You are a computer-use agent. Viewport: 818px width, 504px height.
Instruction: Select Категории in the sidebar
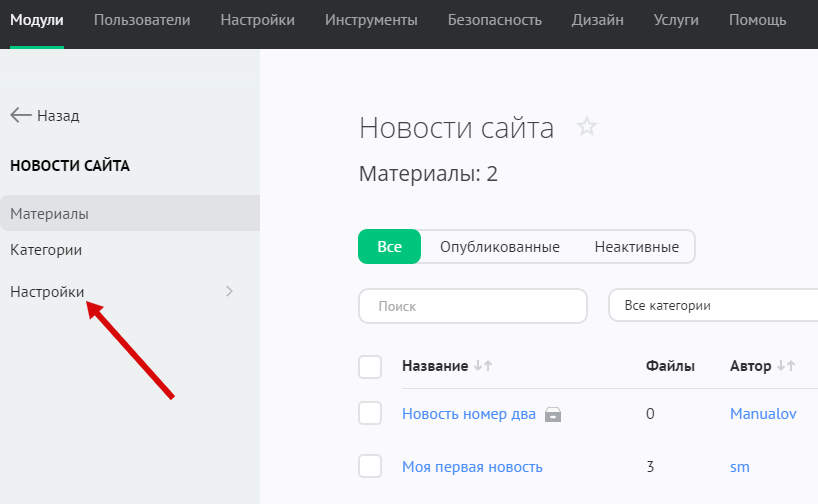(46, 250)
